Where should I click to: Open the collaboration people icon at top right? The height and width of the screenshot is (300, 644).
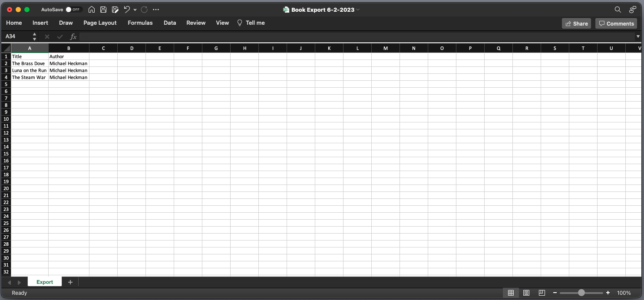632,10
